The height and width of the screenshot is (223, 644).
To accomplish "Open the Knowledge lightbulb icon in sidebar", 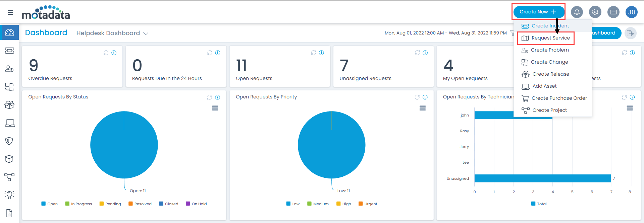I will coord(9,195).
